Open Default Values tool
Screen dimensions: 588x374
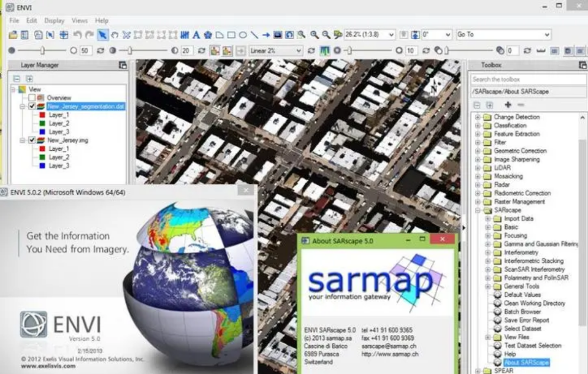pos(522,295)
